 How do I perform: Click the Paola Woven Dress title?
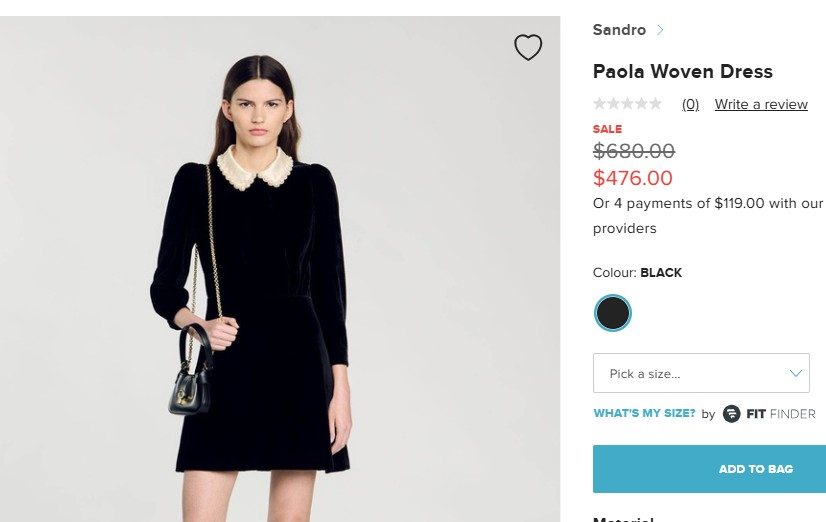click(682, 71)
